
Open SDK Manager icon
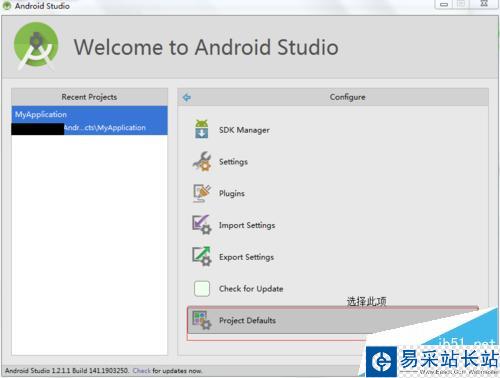point(201,129)
